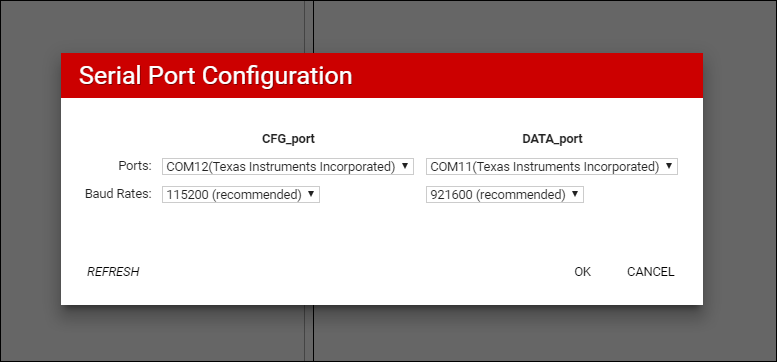
Task: Click the arrow beside COM12 Texas Instruments
Action: point(405,165)
